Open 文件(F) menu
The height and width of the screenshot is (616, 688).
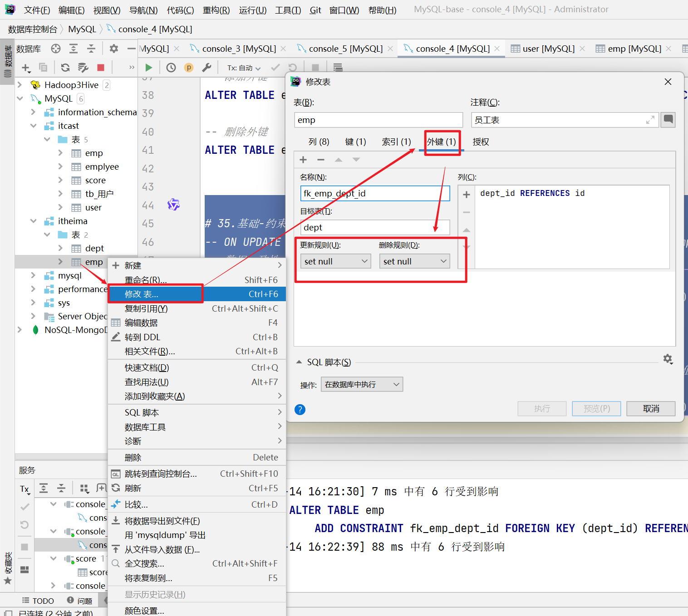point(37,10)
